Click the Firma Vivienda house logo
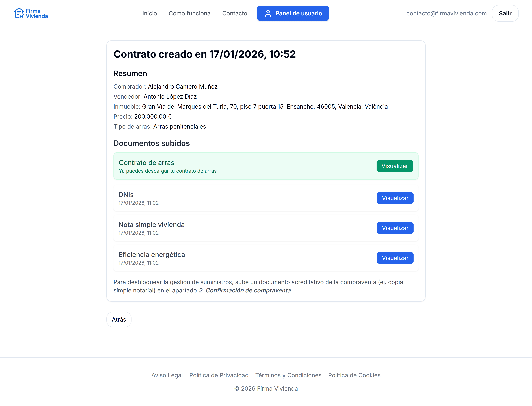The height and width of the screenshot is (406, 532). (19, 13)
